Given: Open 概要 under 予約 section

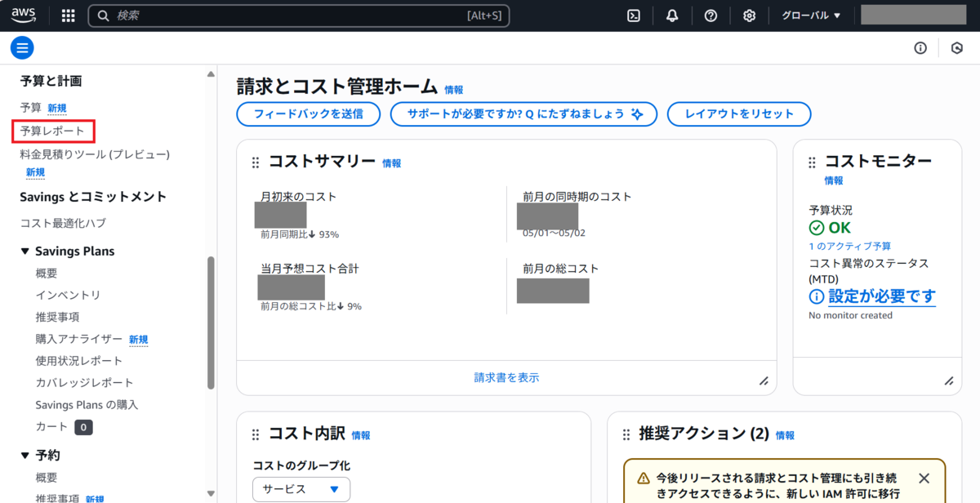Looking at the screenshot, I should tap(47, 478).
